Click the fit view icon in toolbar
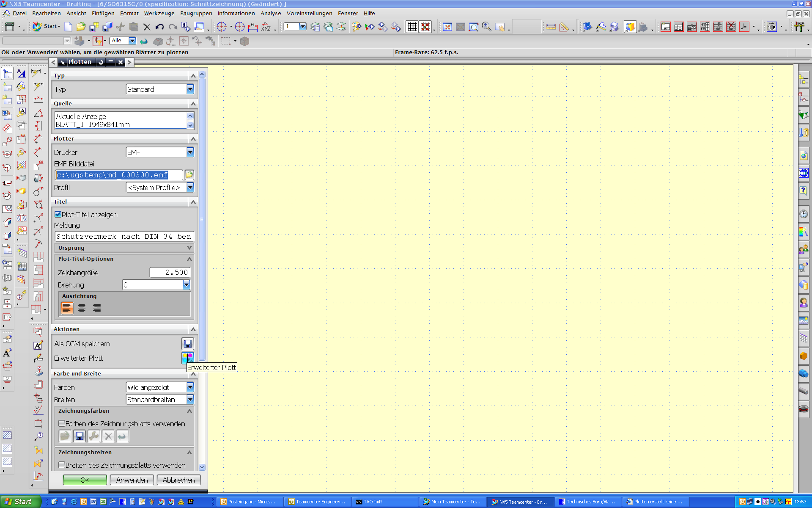812x508 pixels. tap(447, 27)
